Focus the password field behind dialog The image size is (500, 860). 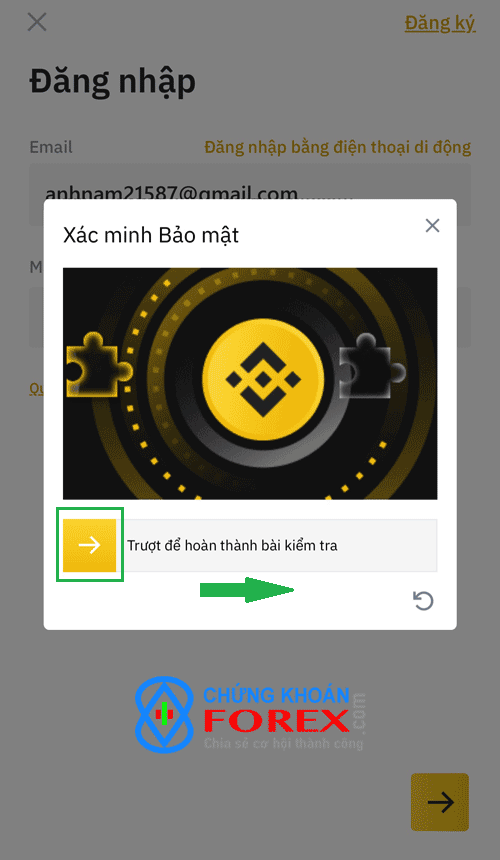[250, 317]
